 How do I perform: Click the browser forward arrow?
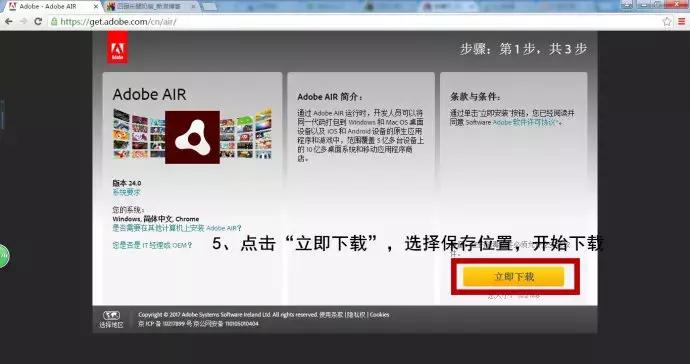coord(23,22)
